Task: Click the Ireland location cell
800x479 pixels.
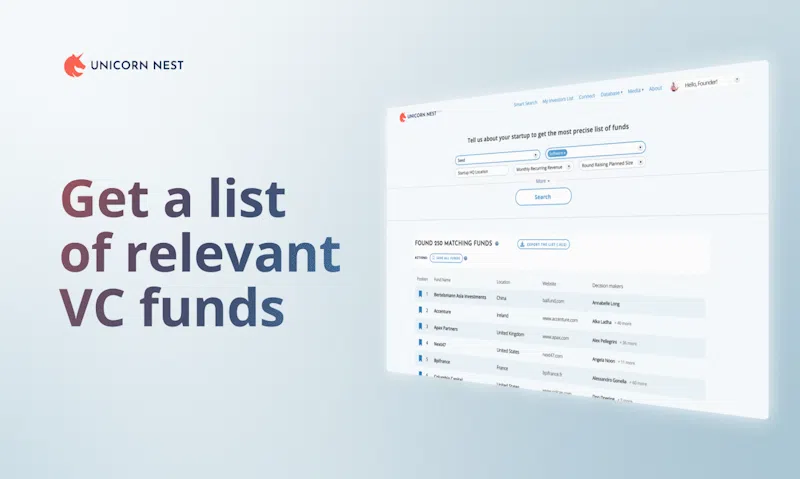Action: pyautogui.click(x=503, y=315)
